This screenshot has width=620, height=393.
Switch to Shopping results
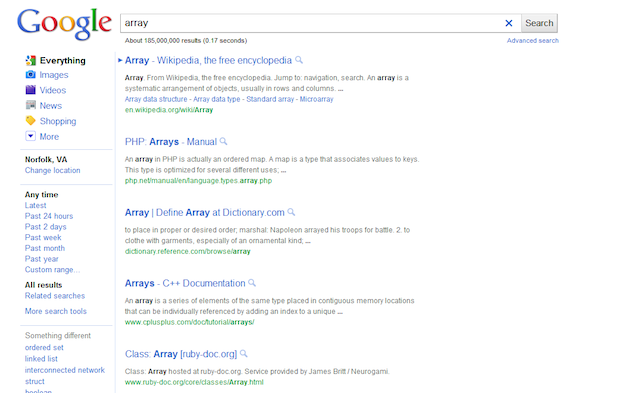(x=58, y=121)
